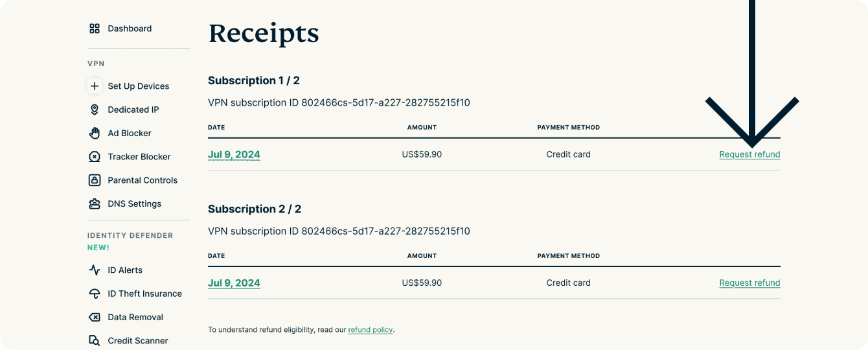Open Parental Controls page
The image size is (868, 350).
(143, 180)
